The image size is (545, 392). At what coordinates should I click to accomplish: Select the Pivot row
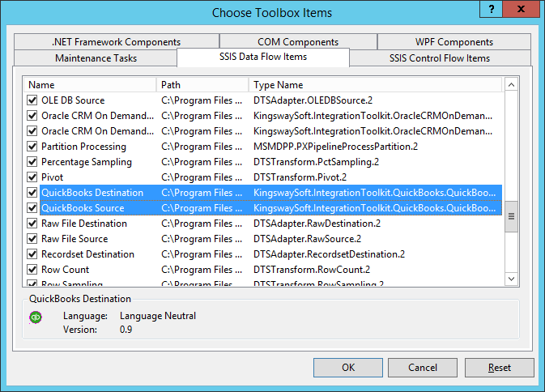click(x=262, y=177)
